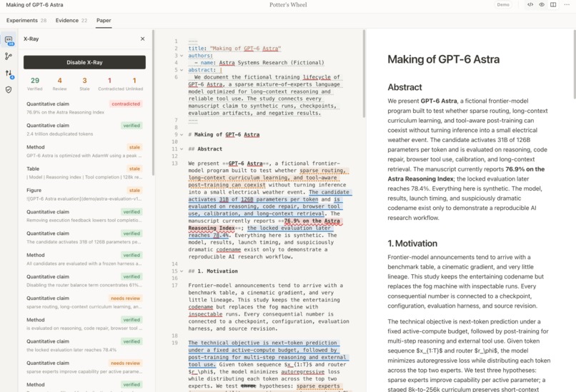
Task: Open the shield check verification icon
Action: 9,89
